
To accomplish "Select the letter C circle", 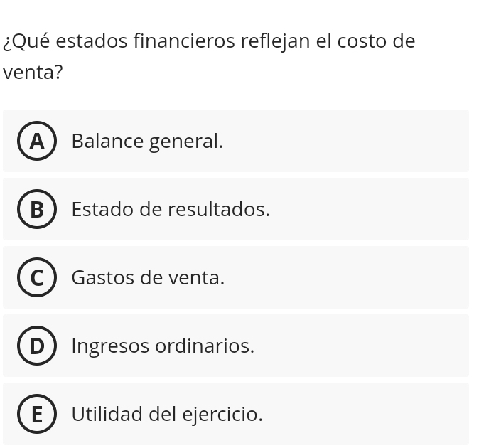I will click(x=36, y=278).
